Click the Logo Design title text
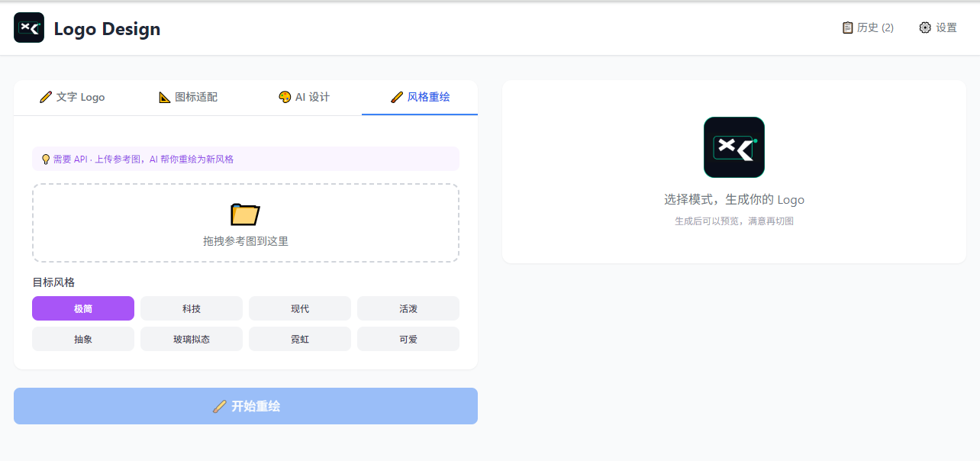The image size is (980, 461). click(x=107, y=29)
